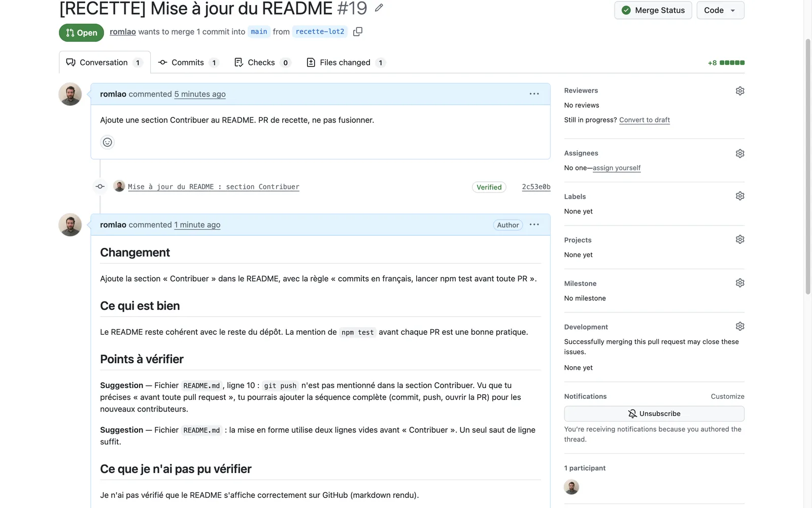Open the Code dropdown button
Image resolution: width=812 pixels, height=508 pixels.
(x=720, y=10)
